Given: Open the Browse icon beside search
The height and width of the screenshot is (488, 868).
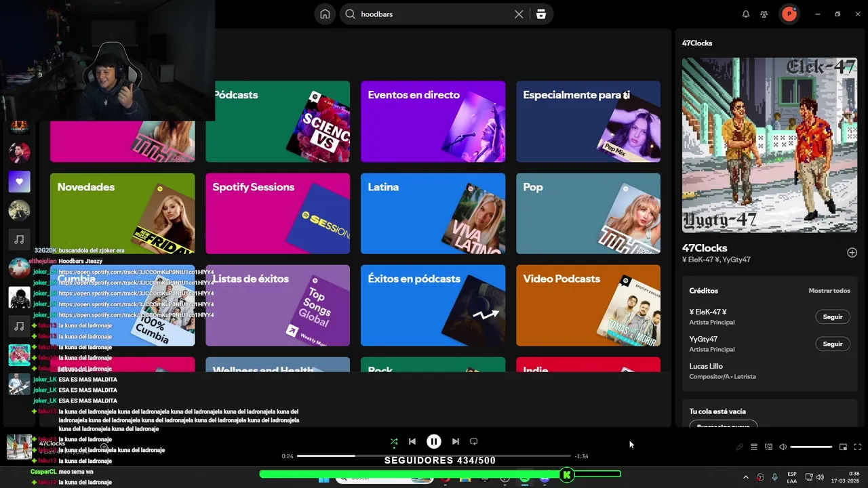Looking at the screenshot, I should [x=540, y=14].
